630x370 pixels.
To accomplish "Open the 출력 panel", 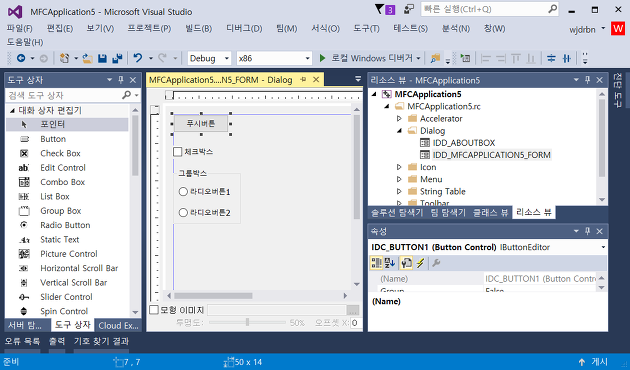I will point(57,341).
